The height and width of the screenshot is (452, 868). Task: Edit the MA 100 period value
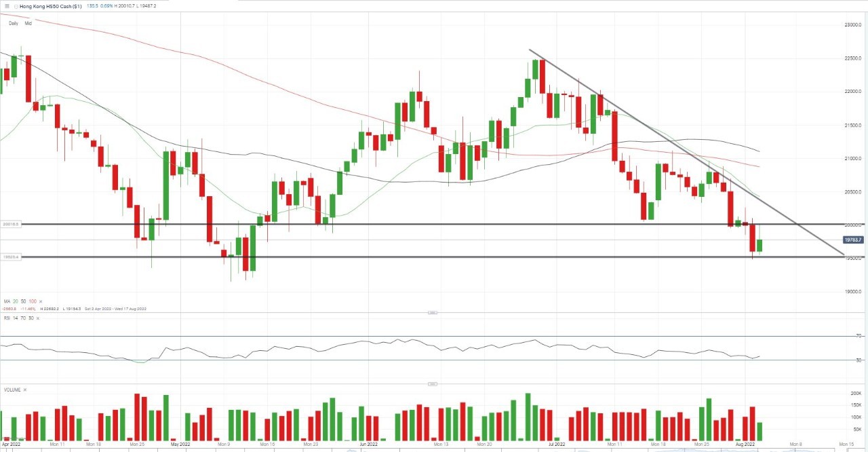[x=32, y=301]
